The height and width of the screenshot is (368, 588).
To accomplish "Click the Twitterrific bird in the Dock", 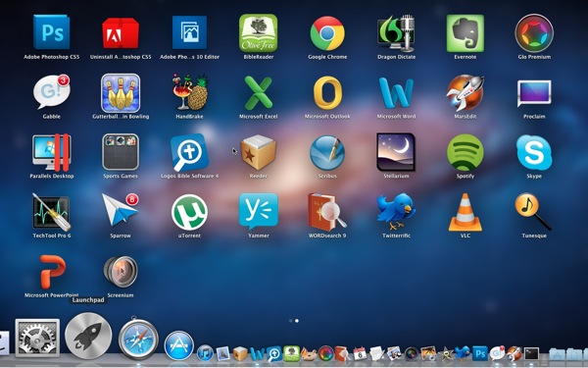I will point(463,353).
